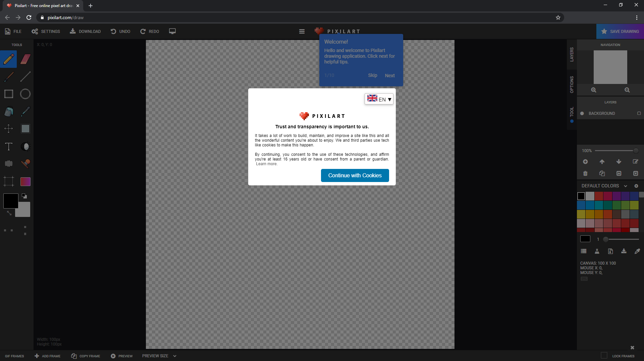Swap primary and secondary colors arrow
Screen dimensions: 644x361
click(x=9, y=213)
